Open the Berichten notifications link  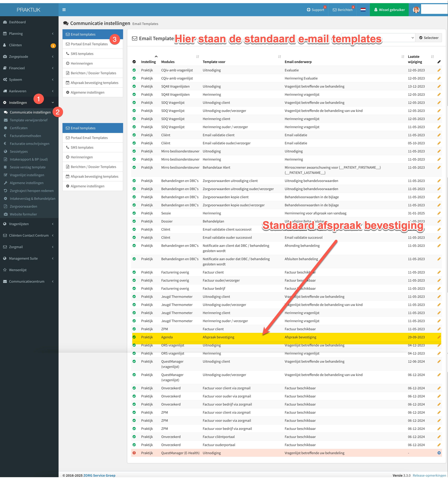click(343, 10)
